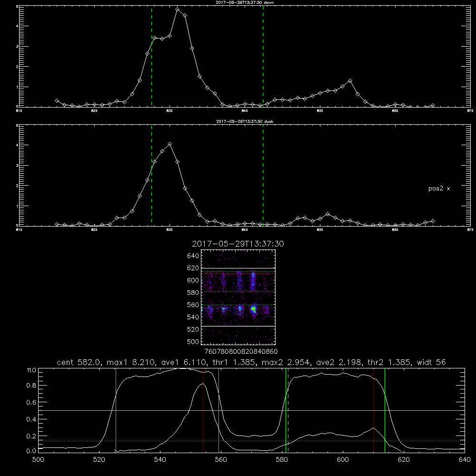The width and height of the screenshot is (476, 476).
Task: Select the spectral image thumbnail
Action: click(238, 297)
